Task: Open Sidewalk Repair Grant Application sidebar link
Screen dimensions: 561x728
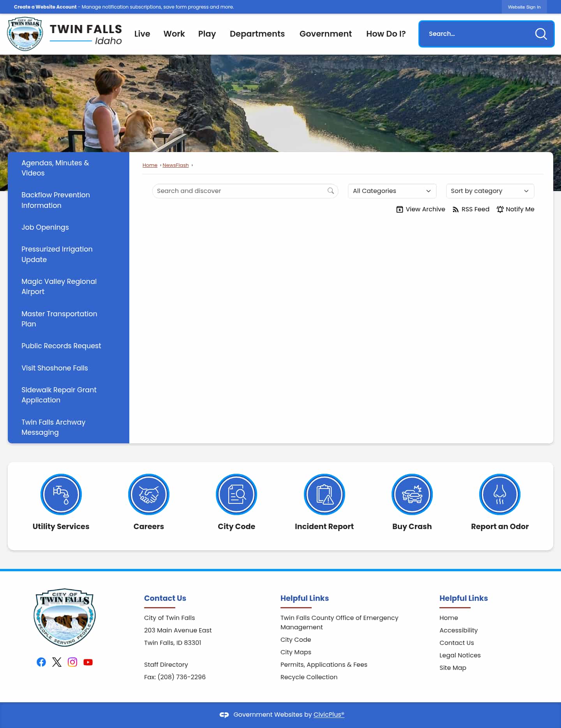Action: tap(59, 395)
